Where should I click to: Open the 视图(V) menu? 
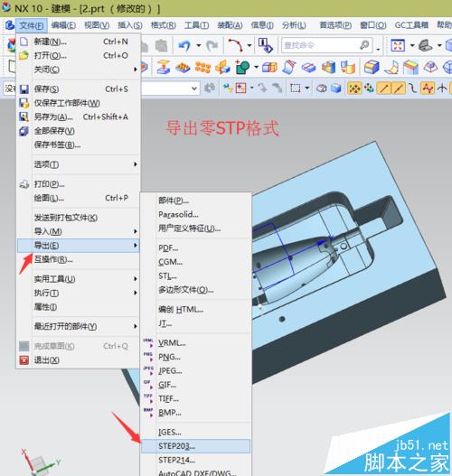[x=97, y=25]
